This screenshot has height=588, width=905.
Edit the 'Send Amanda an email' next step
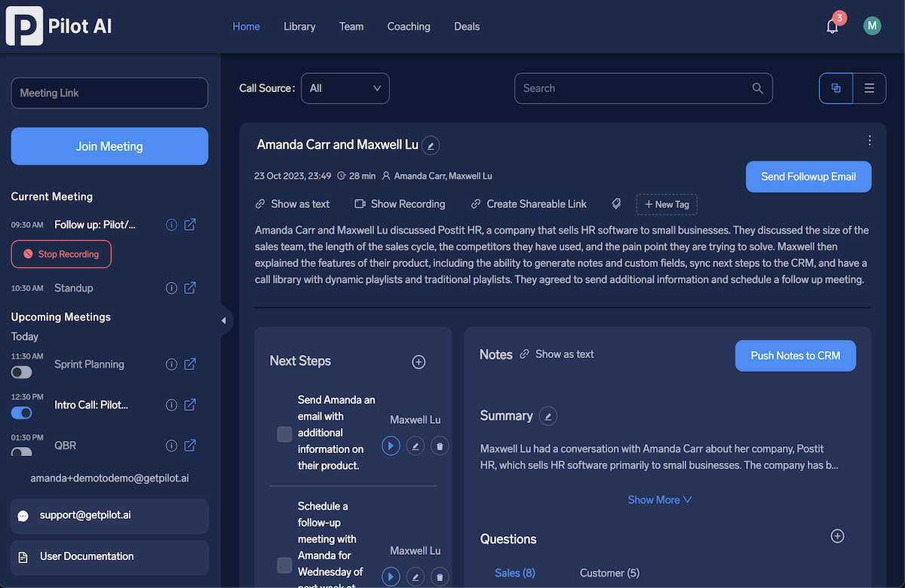tap(416, 446)
